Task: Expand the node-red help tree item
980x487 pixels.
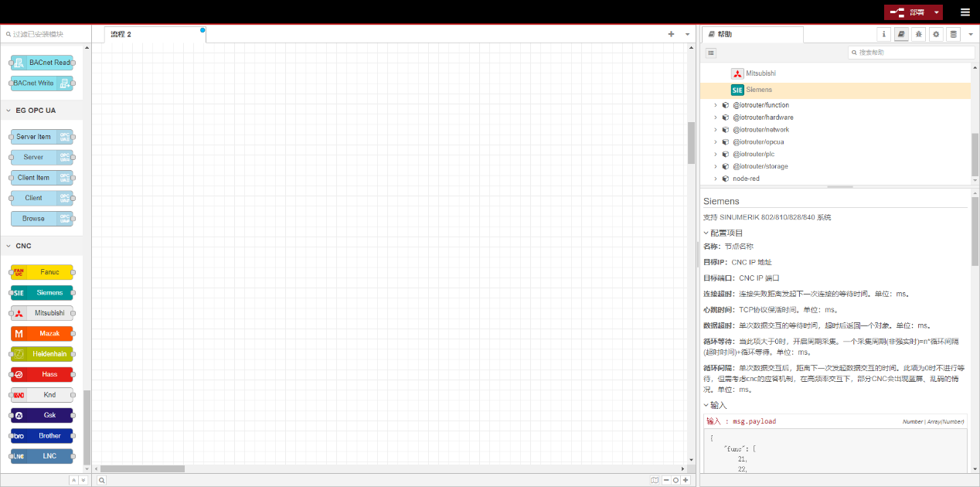Action: coord(716,179)
